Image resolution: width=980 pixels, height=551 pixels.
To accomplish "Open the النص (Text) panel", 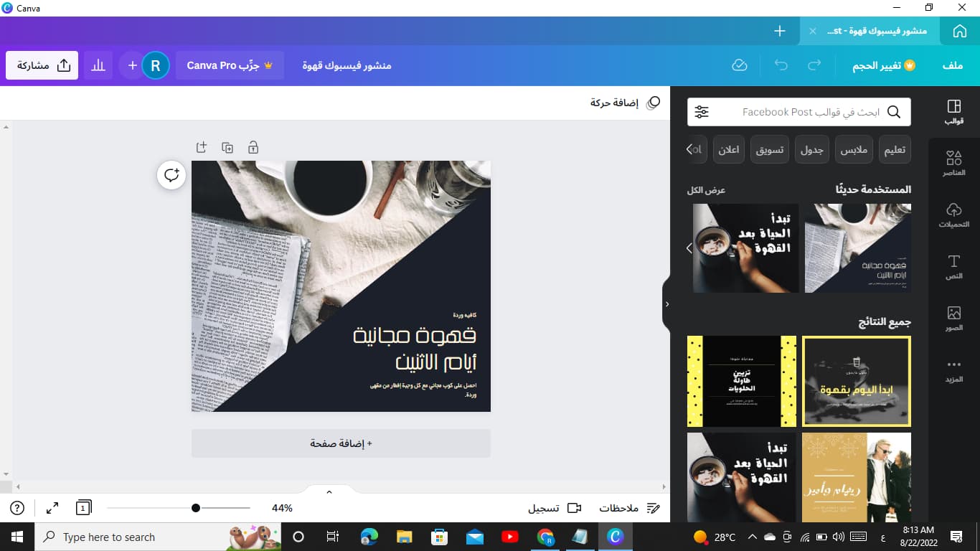I will tap(953, 266).
